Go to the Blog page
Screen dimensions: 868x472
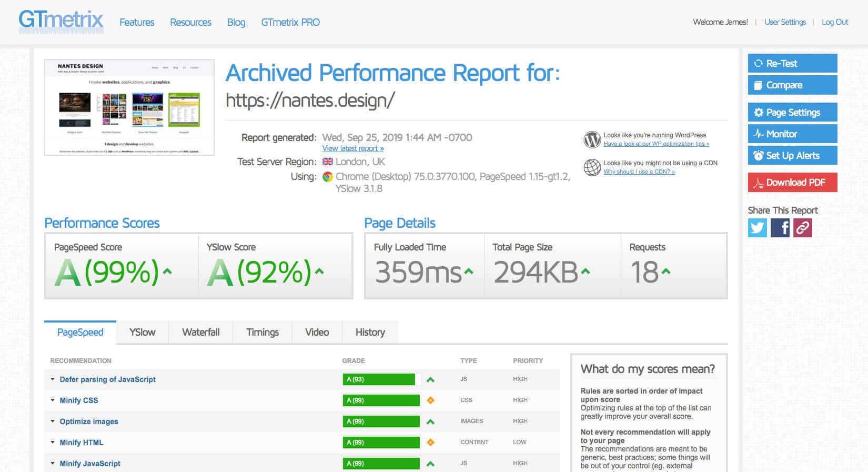[x=236, y=22]
